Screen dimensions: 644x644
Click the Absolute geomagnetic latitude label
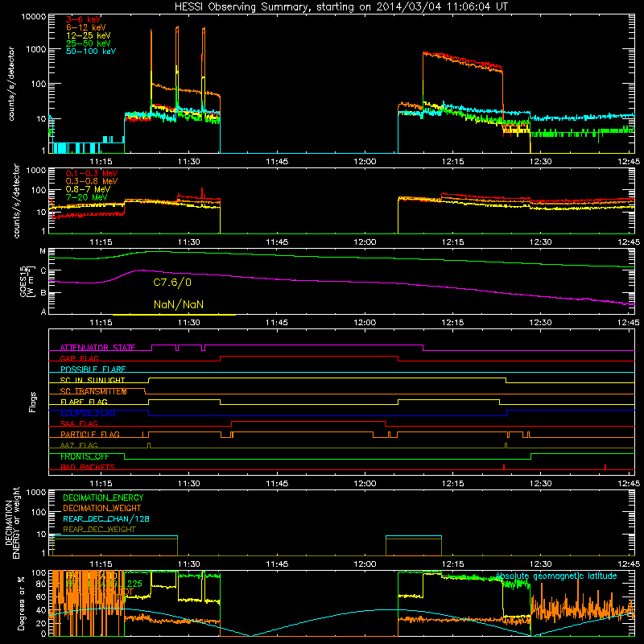click(x=556, y=576)
